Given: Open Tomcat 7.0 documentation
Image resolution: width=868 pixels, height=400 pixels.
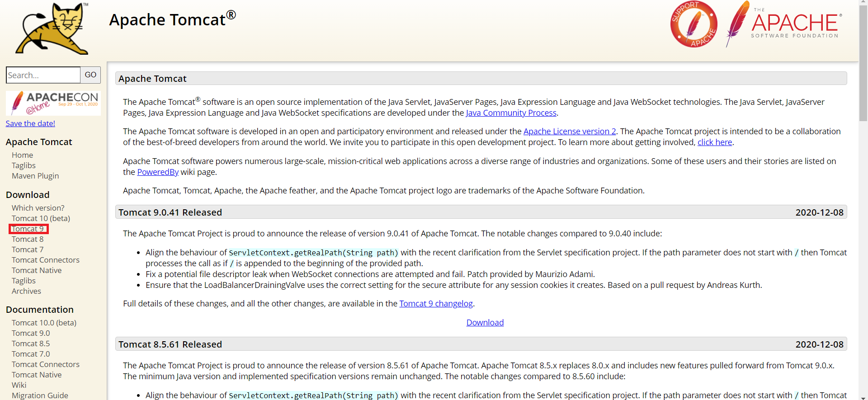Looking at the screenshot, I should 31,354.
